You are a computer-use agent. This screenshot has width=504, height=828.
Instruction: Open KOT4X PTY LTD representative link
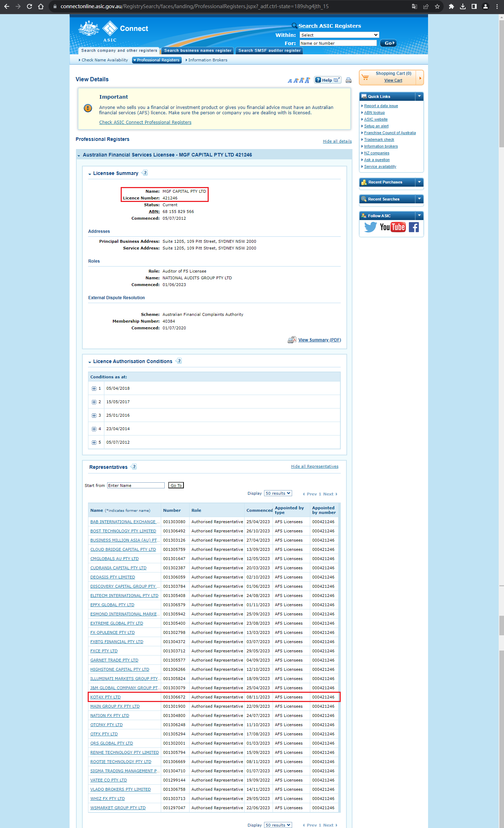105,697
